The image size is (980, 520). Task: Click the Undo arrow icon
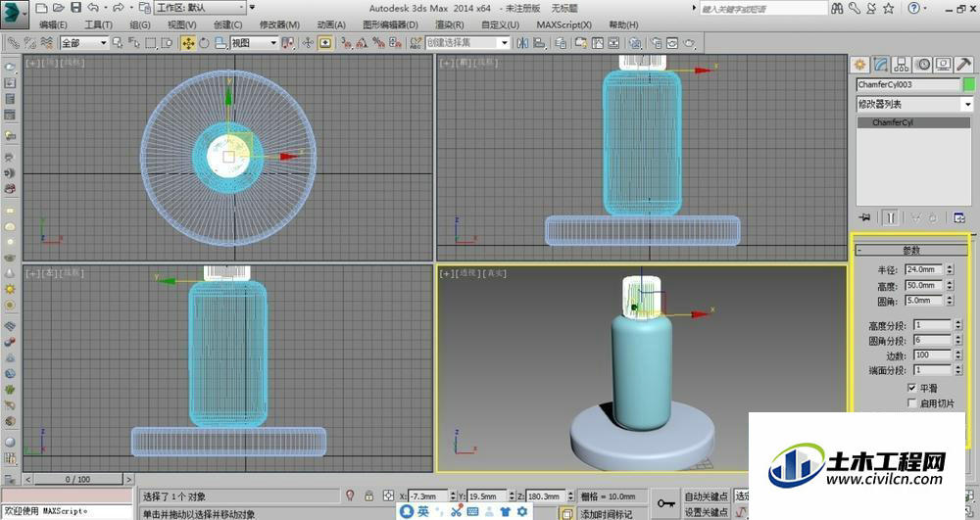coord(93,8)
